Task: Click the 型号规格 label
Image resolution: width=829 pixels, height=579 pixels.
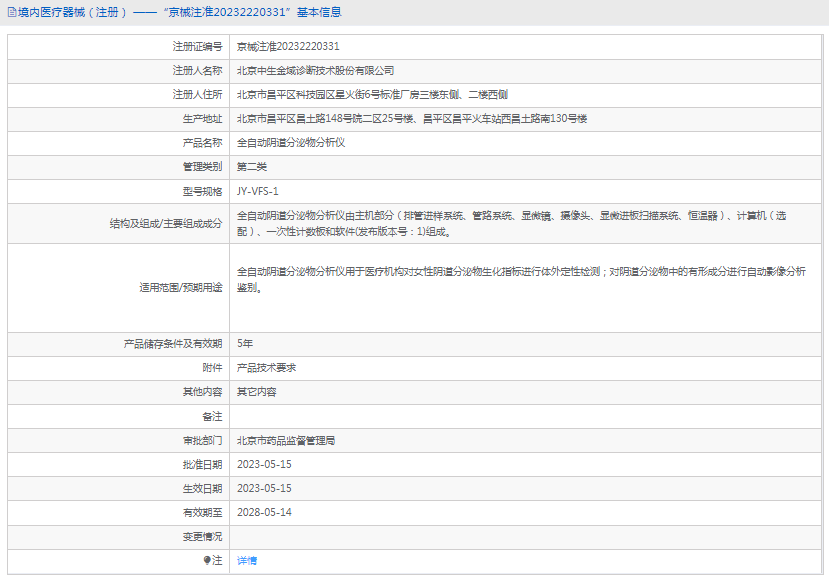Action: click(x=202, y=191)
